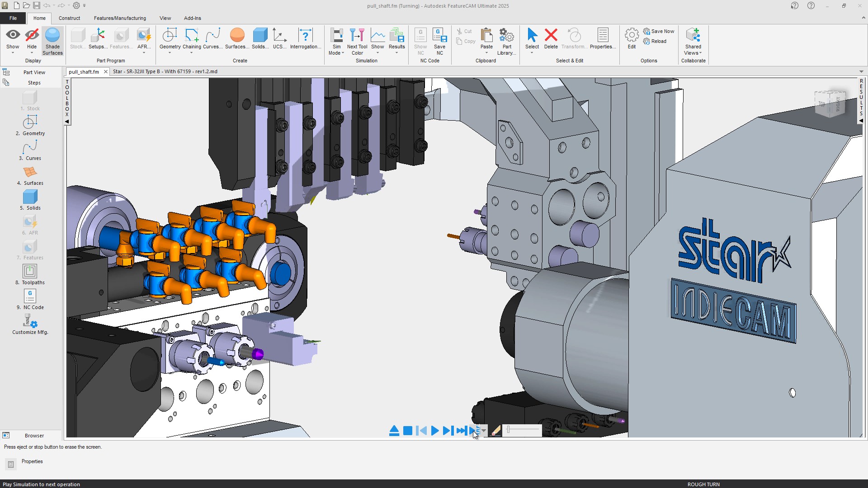Play simulation to next operation
The image size is (868, 488).
click(x=474, y=431)
